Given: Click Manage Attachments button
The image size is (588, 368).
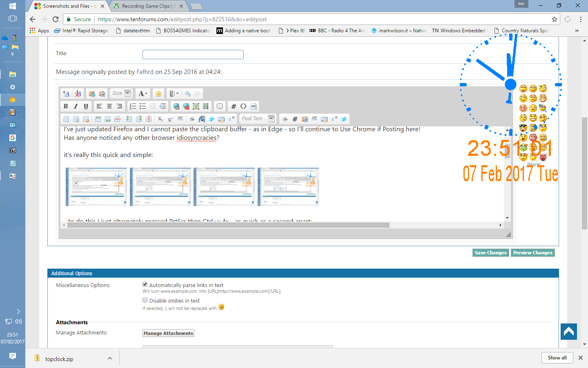Looking at the screenshot, I should click(168, 333).
